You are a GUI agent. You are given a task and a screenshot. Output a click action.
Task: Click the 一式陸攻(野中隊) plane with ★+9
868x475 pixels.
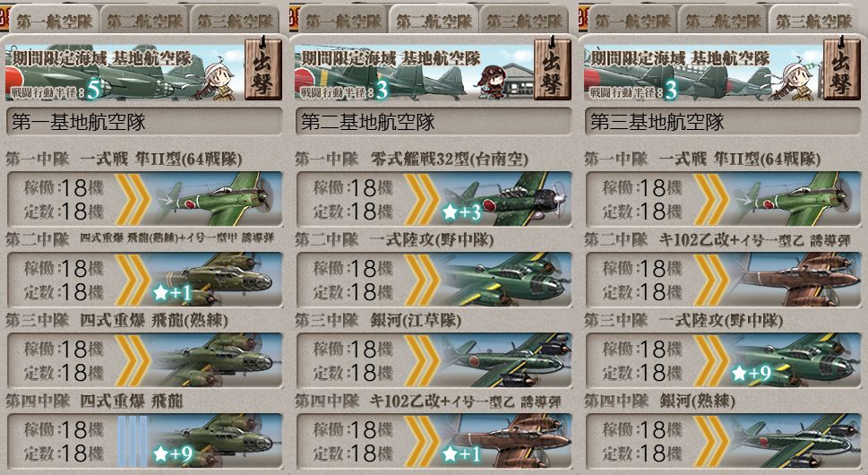[x=796, y=360]
